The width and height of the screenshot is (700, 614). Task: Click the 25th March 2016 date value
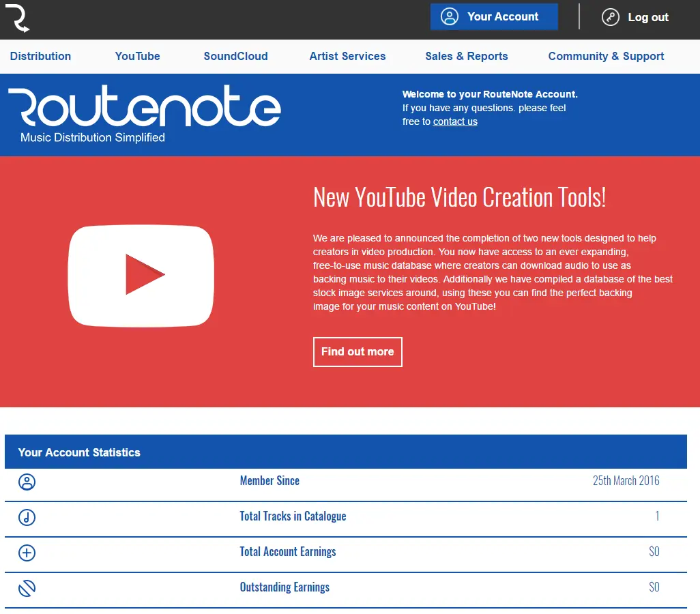click(626, 481)
